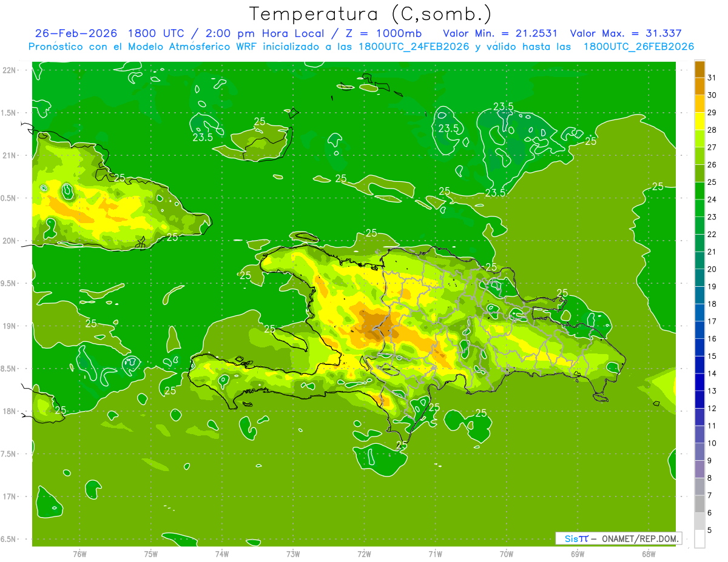Click "Valor Min. = 21.2531" value

pyautogui.click(x=500, y=33)
